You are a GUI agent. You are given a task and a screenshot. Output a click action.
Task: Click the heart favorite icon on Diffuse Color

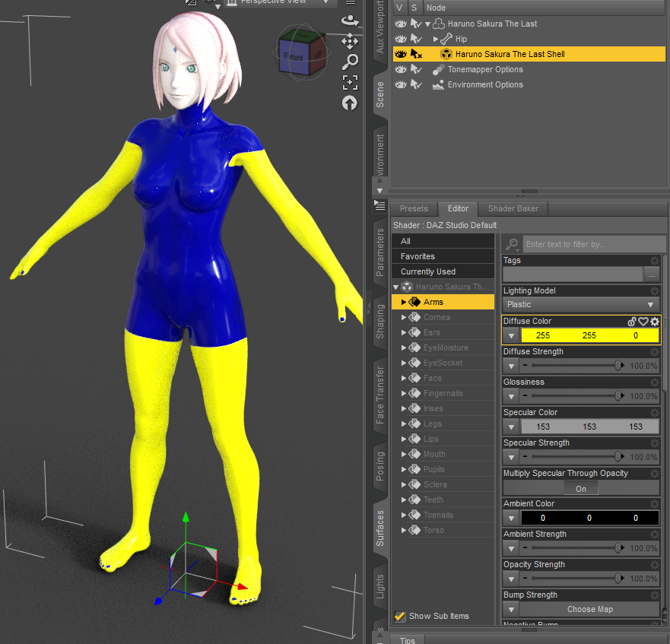click(x=643, y=322)
